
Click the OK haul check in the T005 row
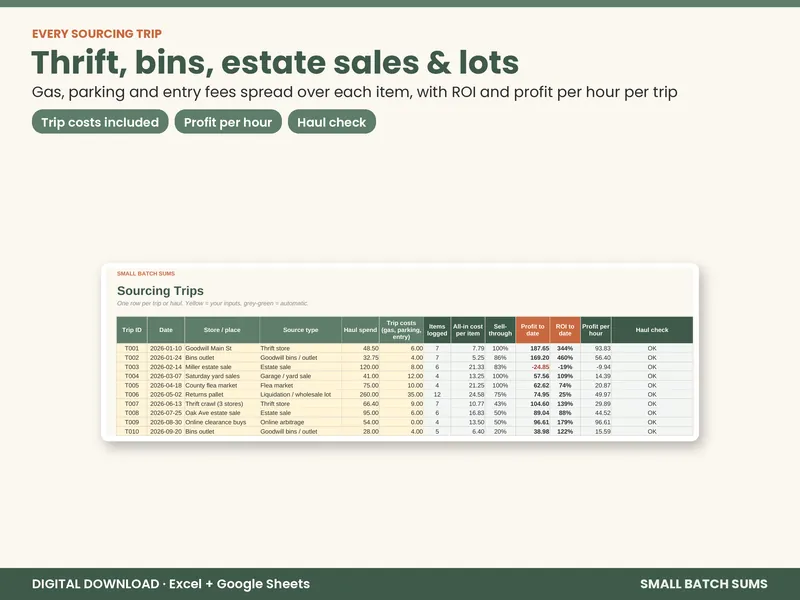point(652,385)
